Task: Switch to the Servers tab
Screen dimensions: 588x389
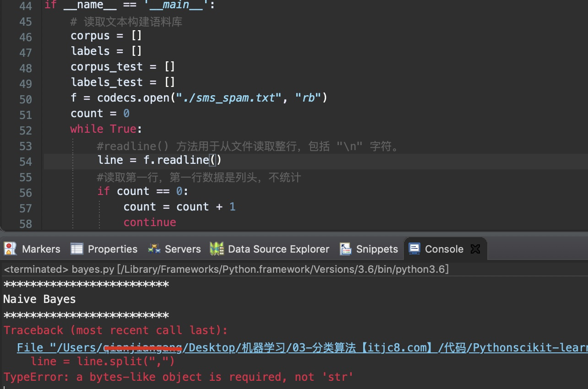Action: [x=174, y=249]
